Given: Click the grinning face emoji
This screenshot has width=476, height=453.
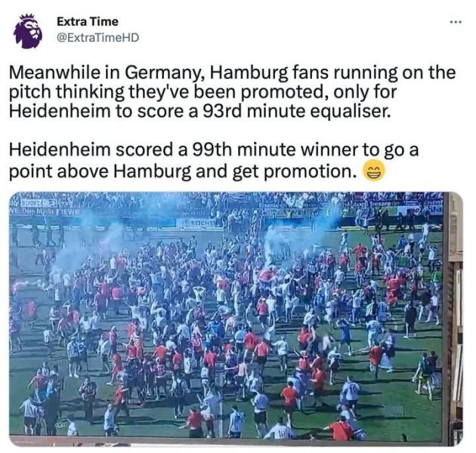Looking at the screenshot, I should pos(374,172).
